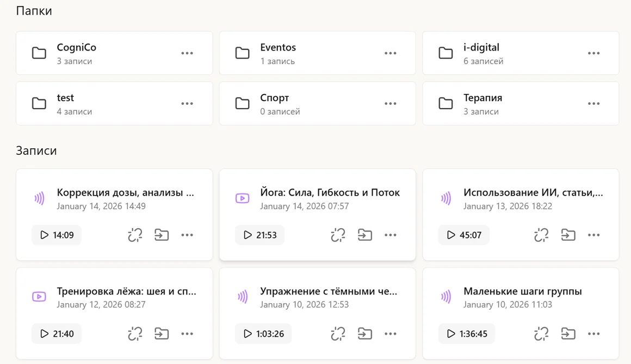This screenshot has width=631, height=364.
Task: Expand the options menu for Спорт folder
Action: pyautogui.click(x=390, y=104)
